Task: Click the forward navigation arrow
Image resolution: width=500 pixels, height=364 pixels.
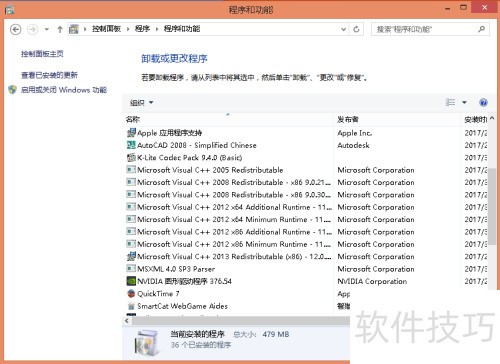Action: pos(32,29)
